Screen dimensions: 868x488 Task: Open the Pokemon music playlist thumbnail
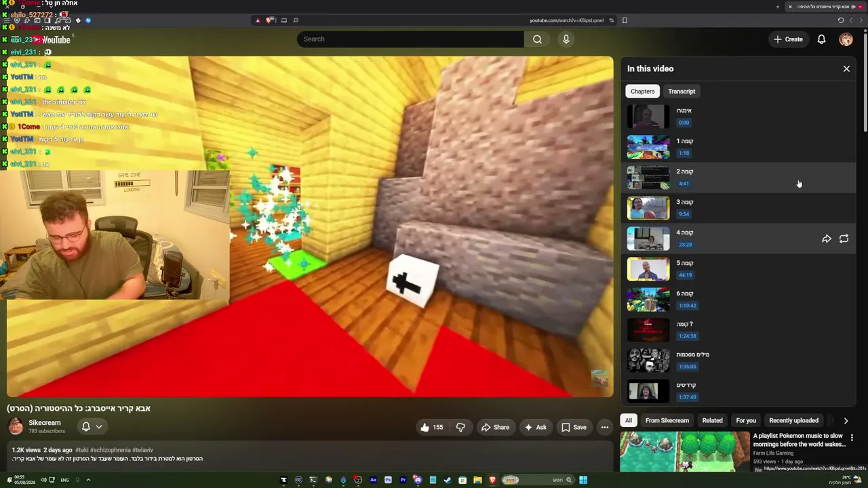click(684, 451)
